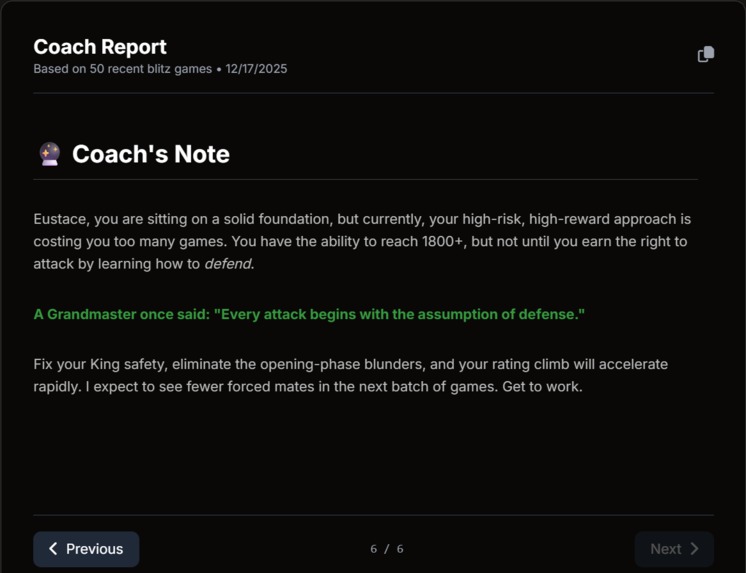Screen dimensions: 746x573
Task: Copy the coach report using the copy icon
Action: point(706,54)
